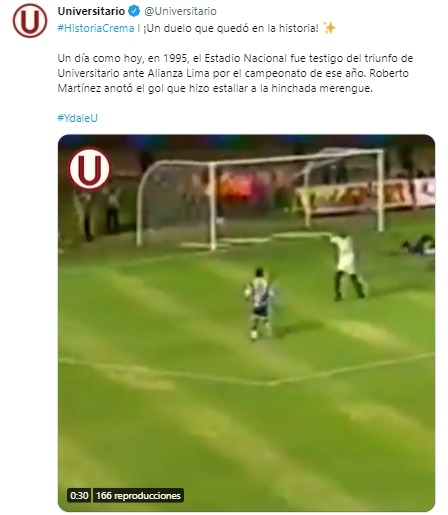The height and width of the screenshot is (515, 448).
Task: Click the fallen goalkeeper at the video edge
Action: pos(419,244)
